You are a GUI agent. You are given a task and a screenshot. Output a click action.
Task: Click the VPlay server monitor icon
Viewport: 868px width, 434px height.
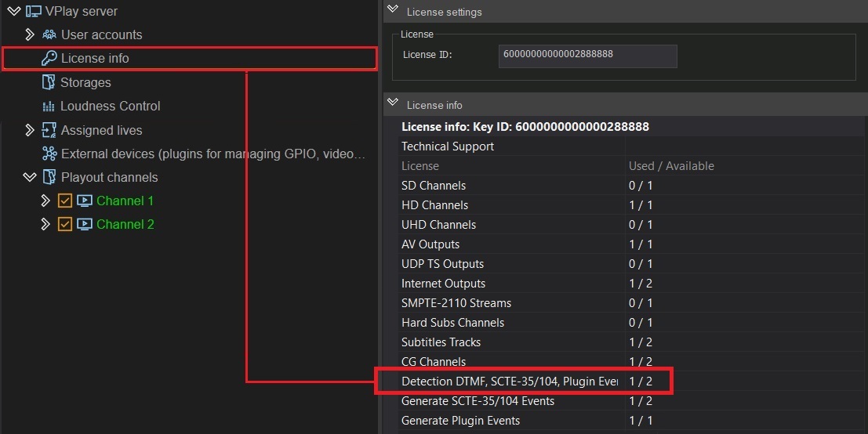click(x=33, y=11)
